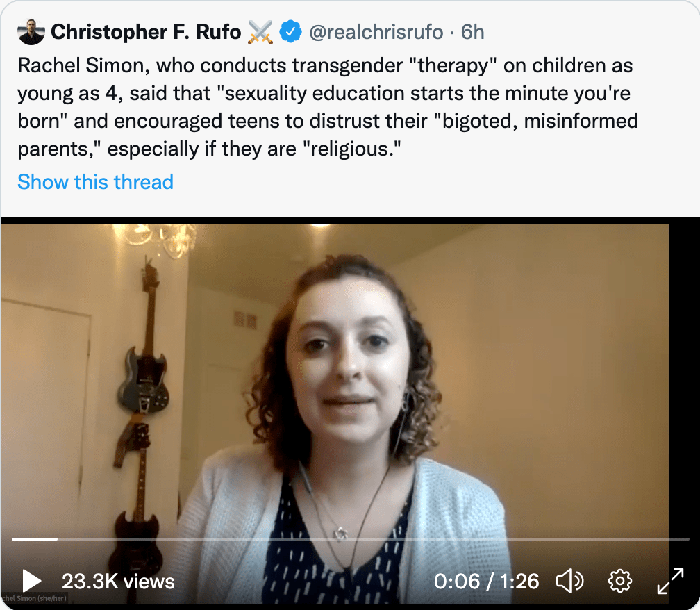
Task: Open the video settings gear
Action: pos(619,581)
